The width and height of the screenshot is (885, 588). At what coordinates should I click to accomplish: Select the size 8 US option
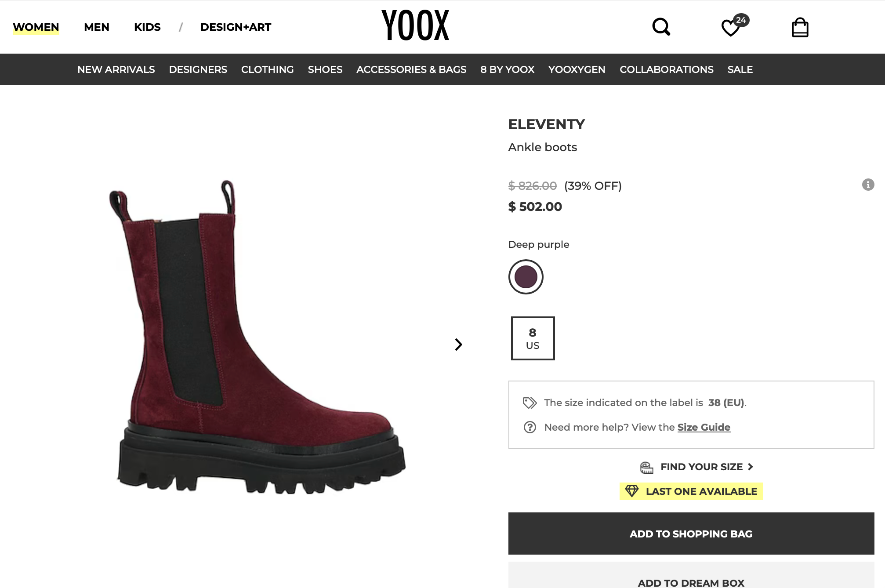click(532, 338)
